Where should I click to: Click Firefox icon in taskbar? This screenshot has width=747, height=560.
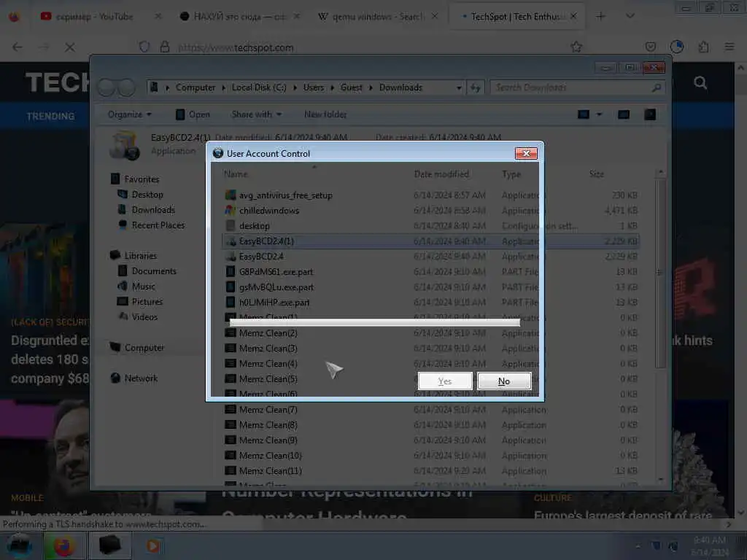tap(64, 545)
